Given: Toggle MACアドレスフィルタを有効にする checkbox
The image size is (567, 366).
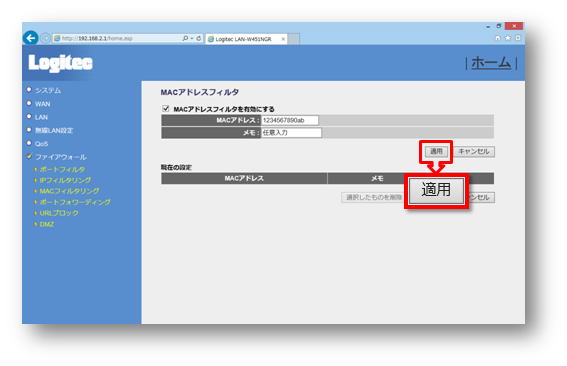Looking at the screenshot, I should pyautogui.click(x=166, y=108).
